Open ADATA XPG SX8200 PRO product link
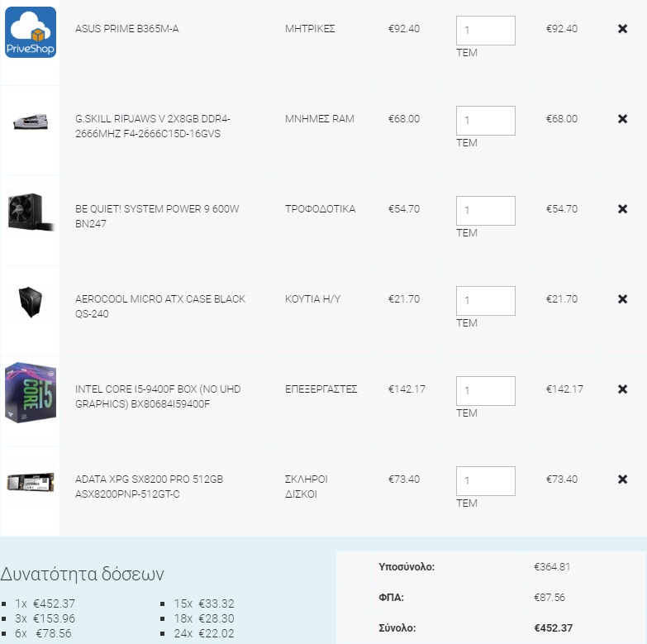This screenshot has height=644, width=647. (149, 486)
